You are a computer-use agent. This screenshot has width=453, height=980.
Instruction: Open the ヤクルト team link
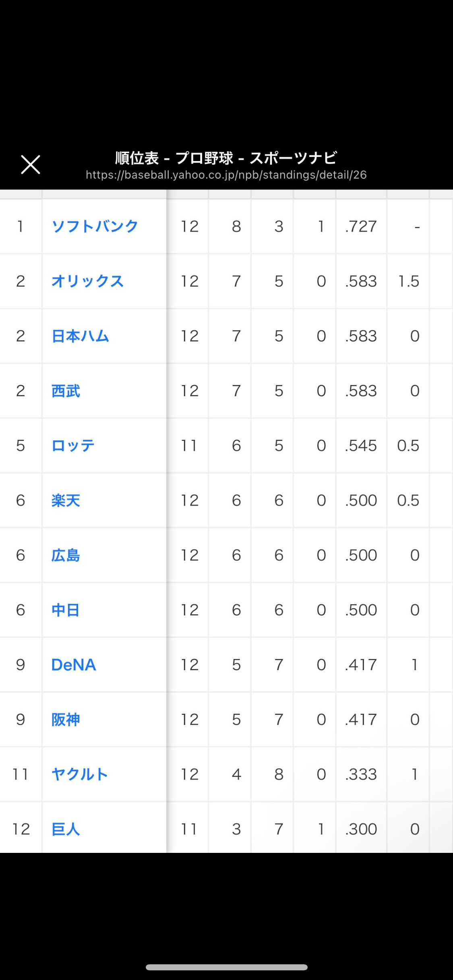[80, 774]
